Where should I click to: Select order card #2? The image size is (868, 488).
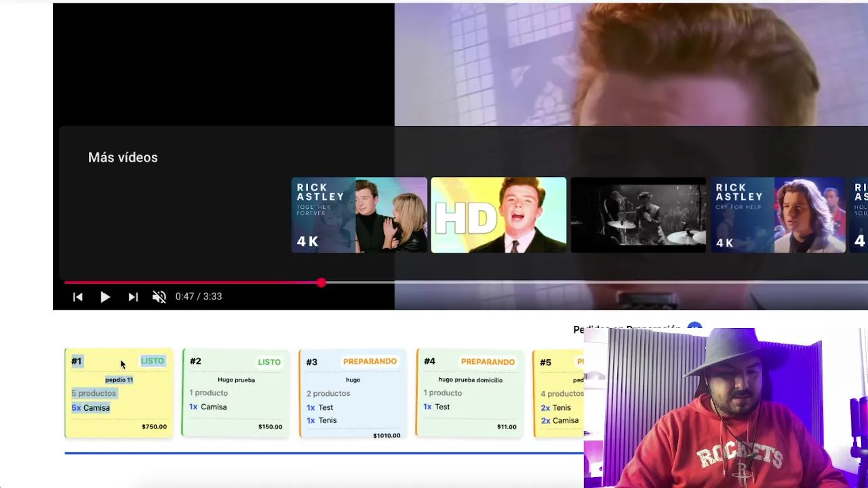coord(235,393)
